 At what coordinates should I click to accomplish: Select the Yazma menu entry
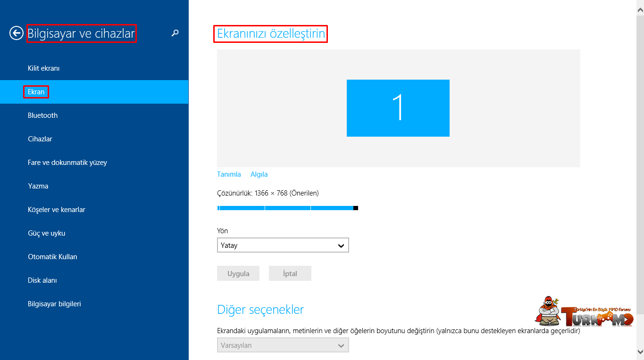[94, 186]
